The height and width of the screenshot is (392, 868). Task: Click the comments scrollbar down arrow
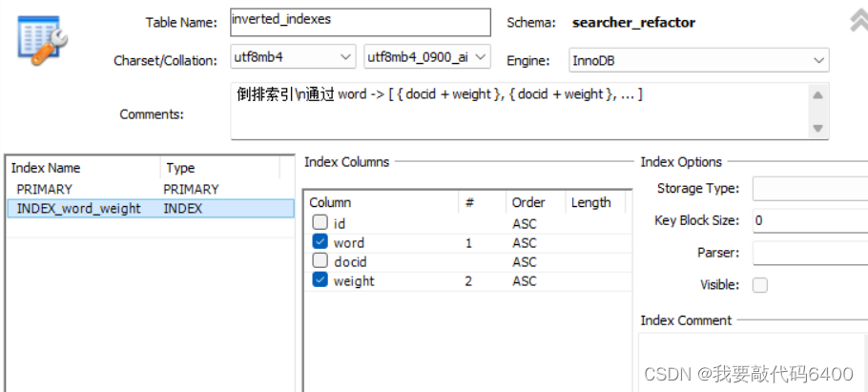[x=817, y=129]
